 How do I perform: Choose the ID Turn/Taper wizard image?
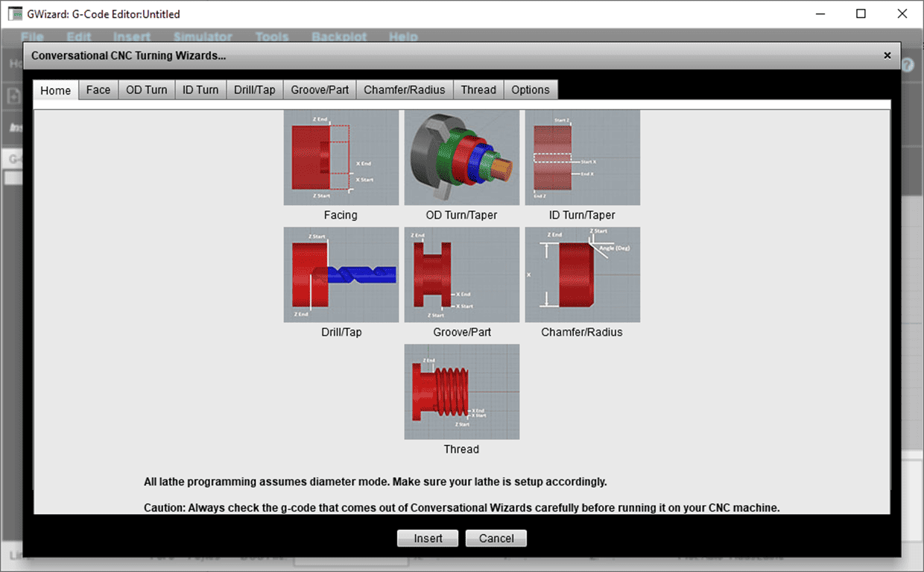point(582,157)
